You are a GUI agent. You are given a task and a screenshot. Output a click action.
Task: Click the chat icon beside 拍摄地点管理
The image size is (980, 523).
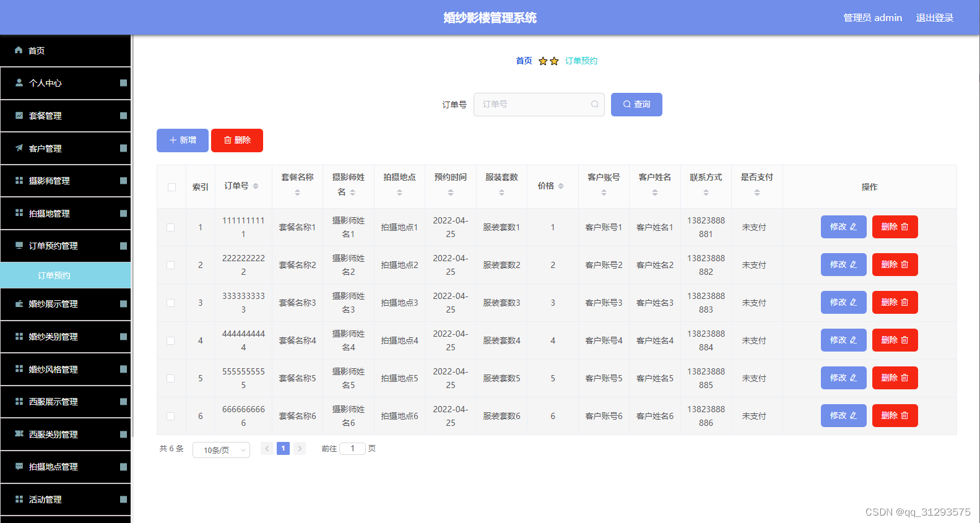pyautogui.click(x=19, y=466)
